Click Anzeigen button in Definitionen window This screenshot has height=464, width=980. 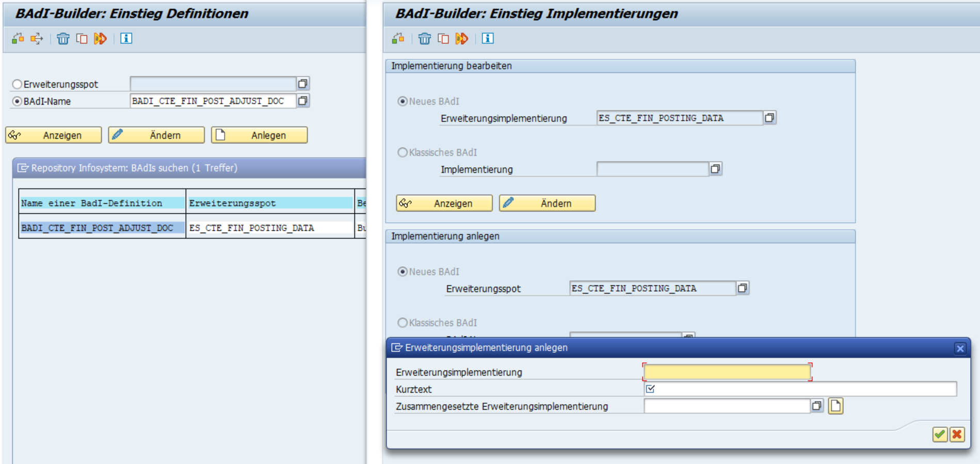coord(54,135)
